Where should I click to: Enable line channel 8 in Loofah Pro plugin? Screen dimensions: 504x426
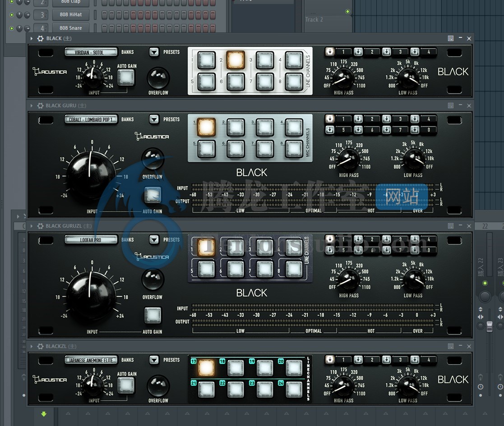point(294,269)
